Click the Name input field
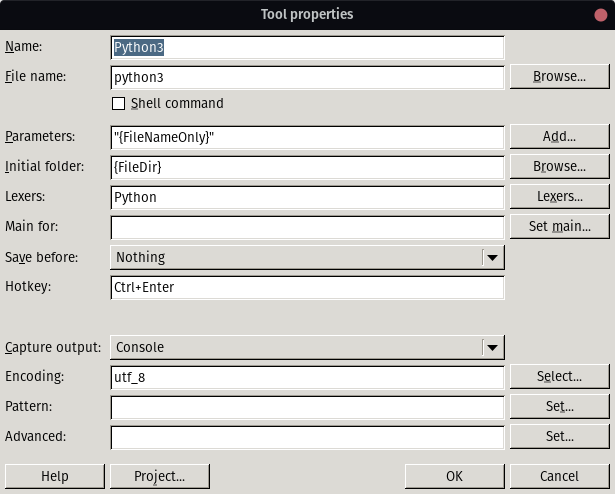 [307, 47]
